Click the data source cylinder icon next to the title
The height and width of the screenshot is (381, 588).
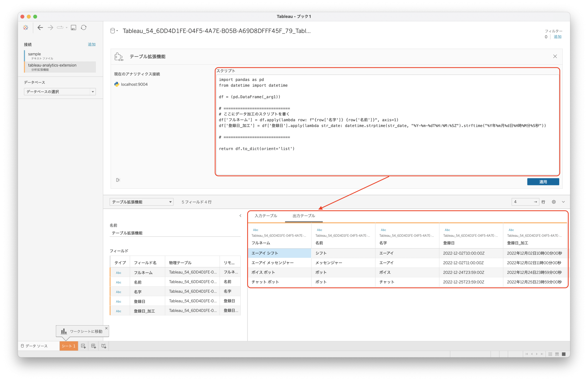point(113,31)
